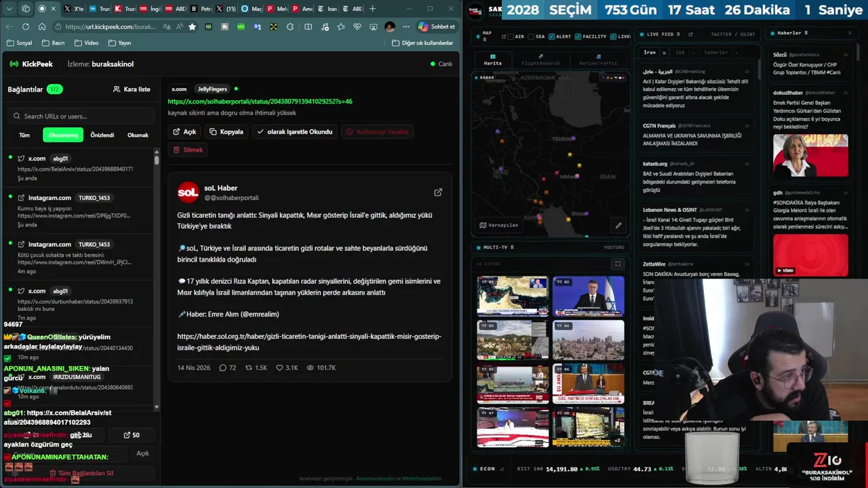Open a new browser tab
The width and height of the screenshot is (868, 488).
[x=372, y=9]
